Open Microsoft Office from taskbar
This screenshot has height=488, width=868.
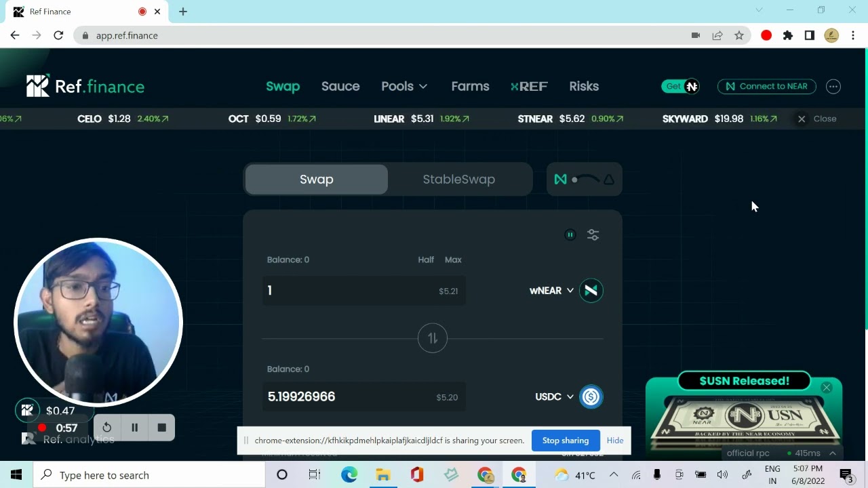417,475
